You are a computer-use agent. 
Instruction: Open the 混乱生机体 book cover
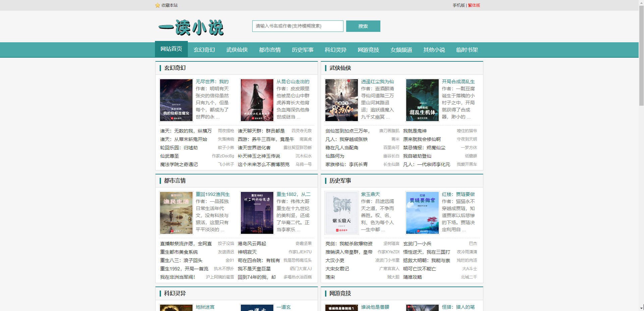click(x=422, y=100)
